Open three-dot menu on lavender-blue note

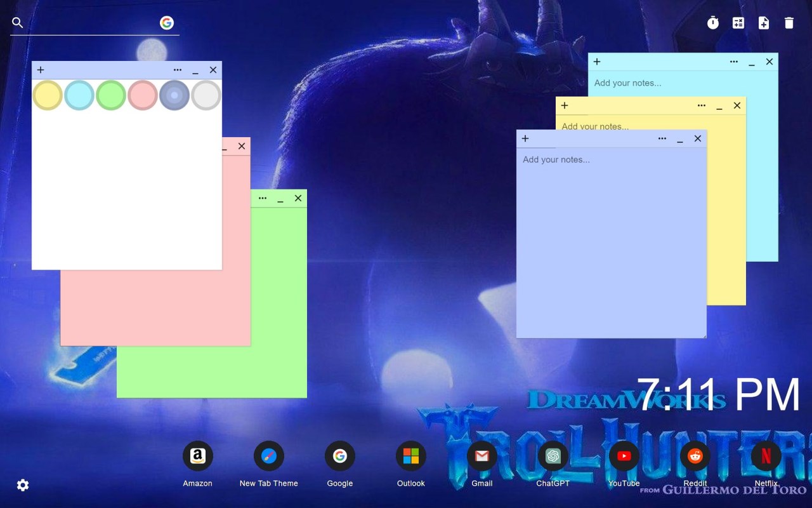(x=662, y=138)
